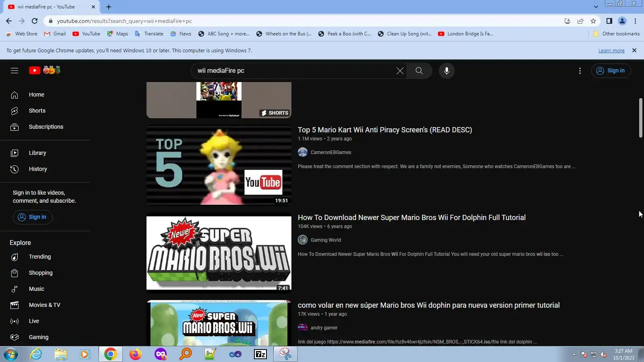Click the address bar URL
644x362 pixels.
tap(124, 21)
